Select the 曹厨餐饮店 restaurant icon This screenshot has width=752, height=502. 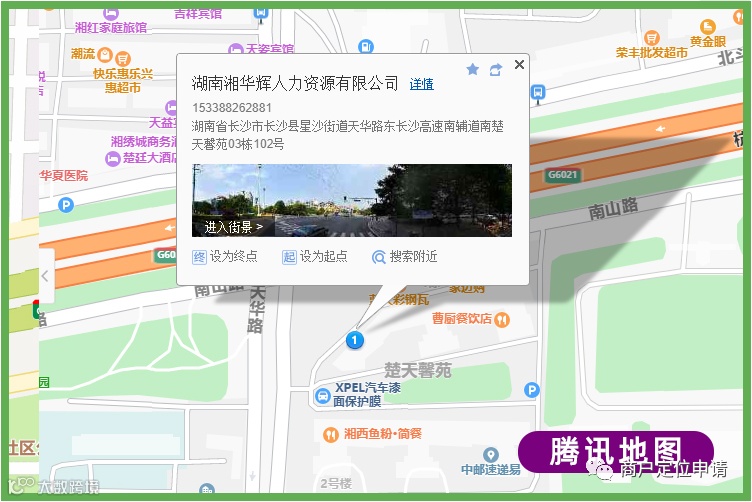pos(502,319)
